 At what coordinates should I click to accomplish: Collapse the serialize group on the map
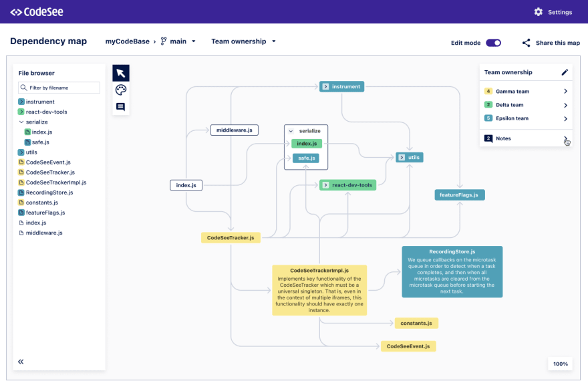tap(291, 131)
